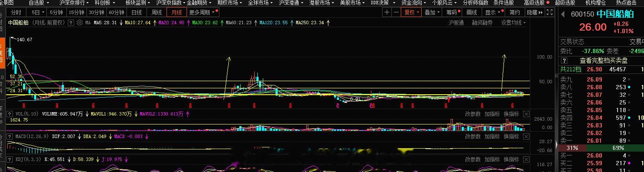Open 金融期货 menu
Screen dimensions: 644x172
point(200,3)
